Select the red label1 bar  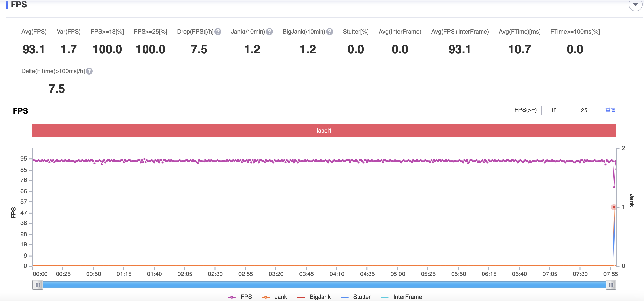324,130
